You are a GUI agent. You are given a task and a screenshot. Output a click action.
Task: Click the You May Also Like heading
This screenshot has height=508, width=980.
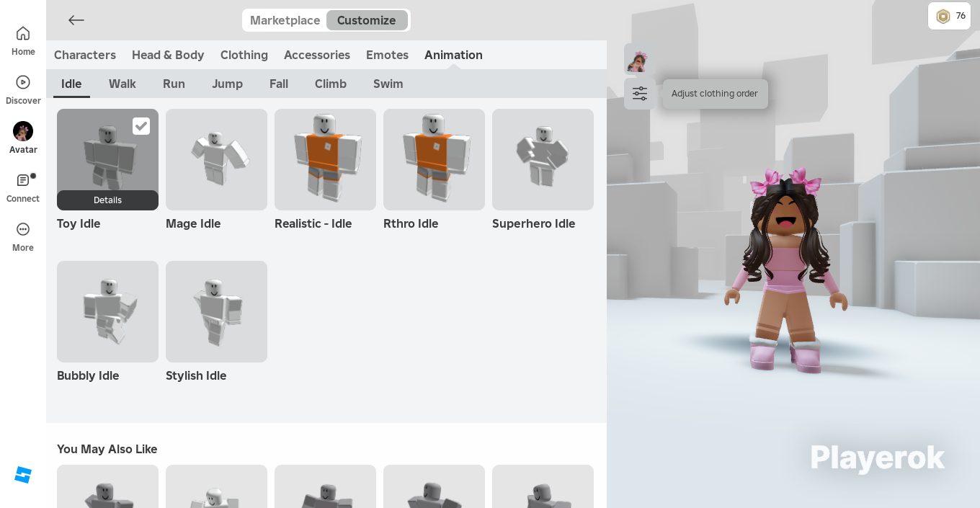(x=107, y=449)
